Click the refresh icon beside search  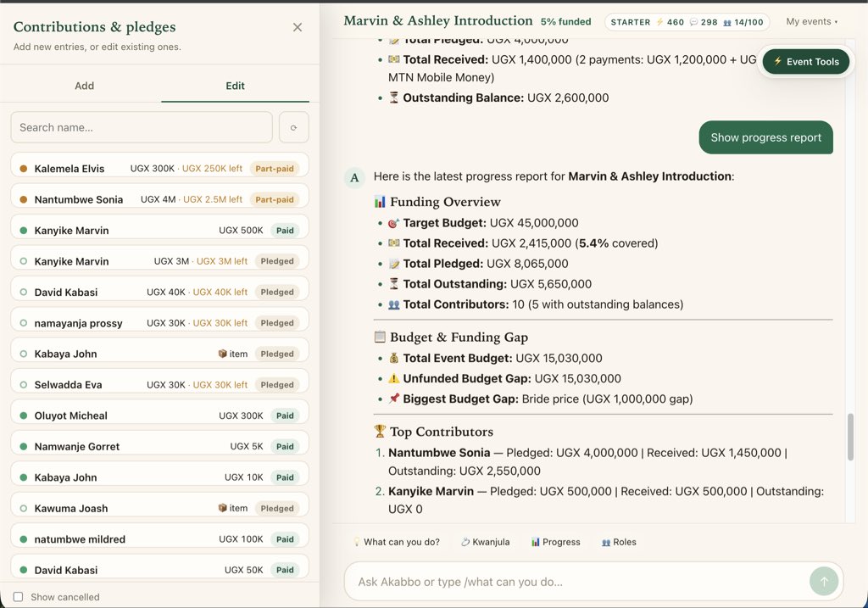294,127
